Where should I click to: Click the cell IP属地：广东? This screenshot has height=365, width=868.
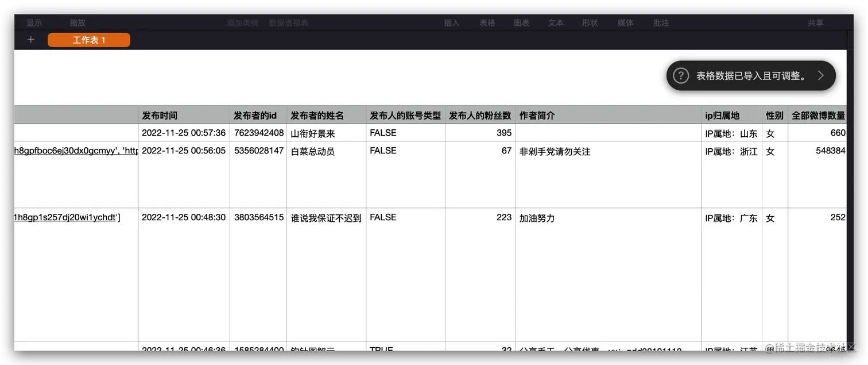tap(732, 275)
